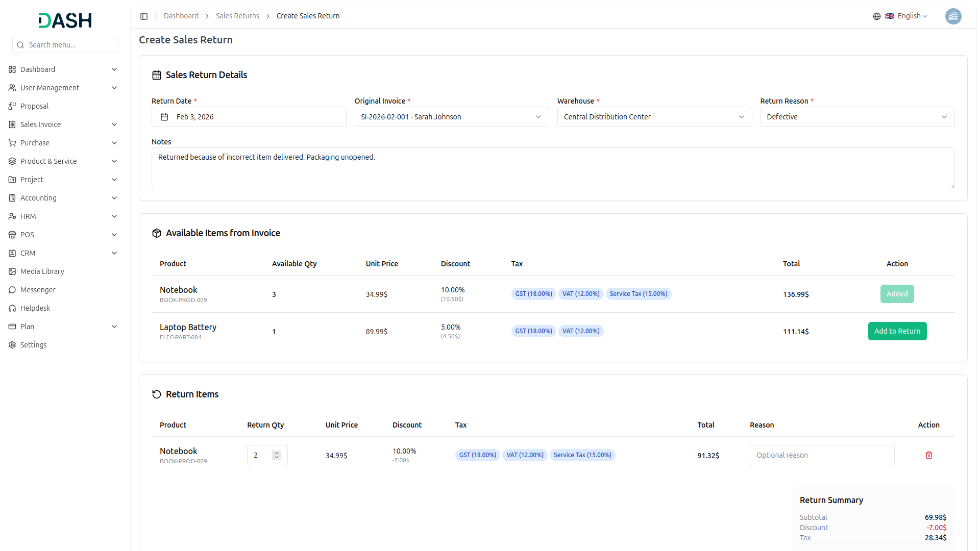Click the sidebar collapse toggle icon
Screen dimensions: 980x551
pos(144,16)
